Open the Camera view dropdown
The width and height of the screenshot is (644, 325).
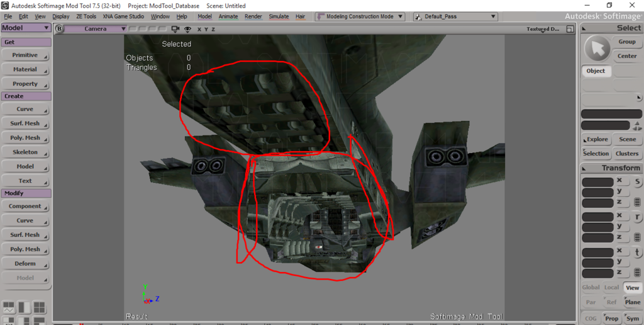pos(96,29)
